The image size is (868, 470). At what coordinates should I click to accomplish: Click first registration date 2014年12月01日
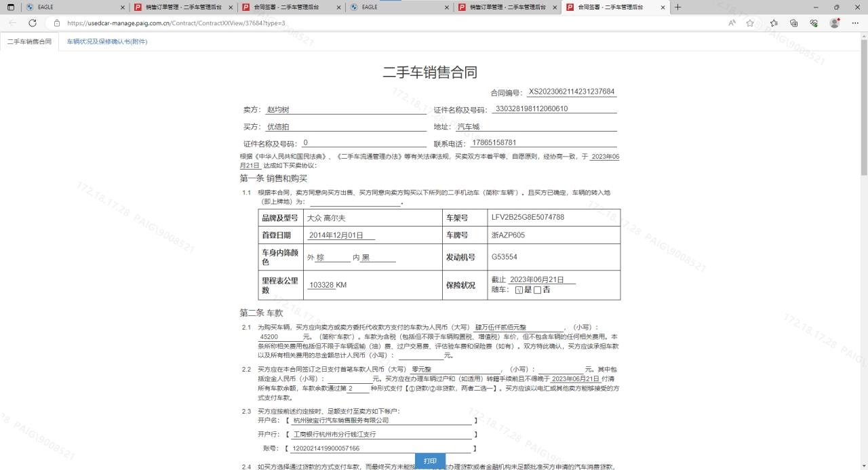[336, 235]
